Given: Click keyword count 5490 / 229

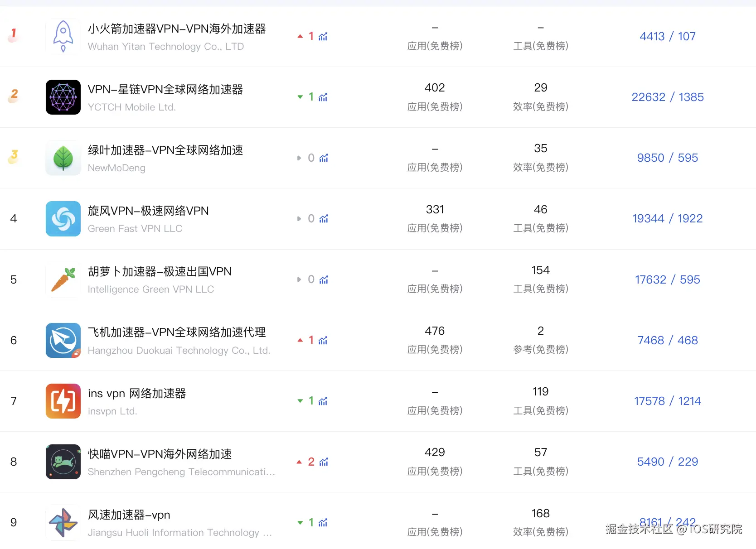Looking at the screenshot, I should (668, 462).
